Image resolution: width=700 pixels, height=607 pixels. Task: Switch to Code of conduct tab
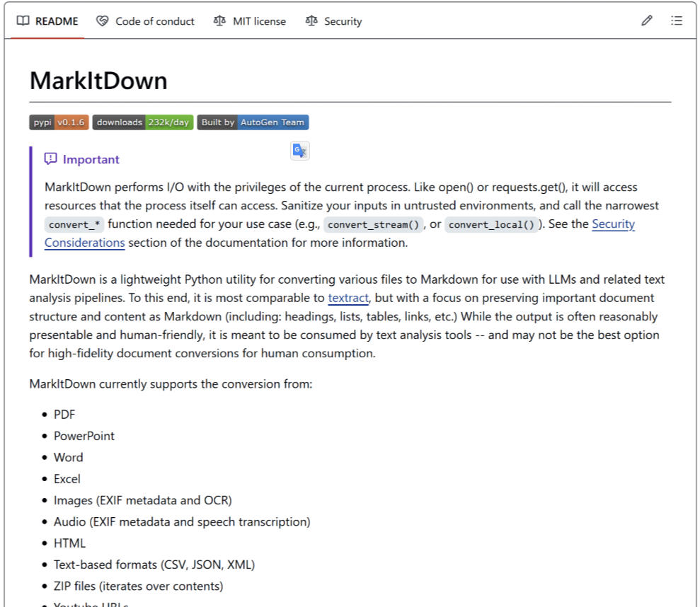point(146,21)
